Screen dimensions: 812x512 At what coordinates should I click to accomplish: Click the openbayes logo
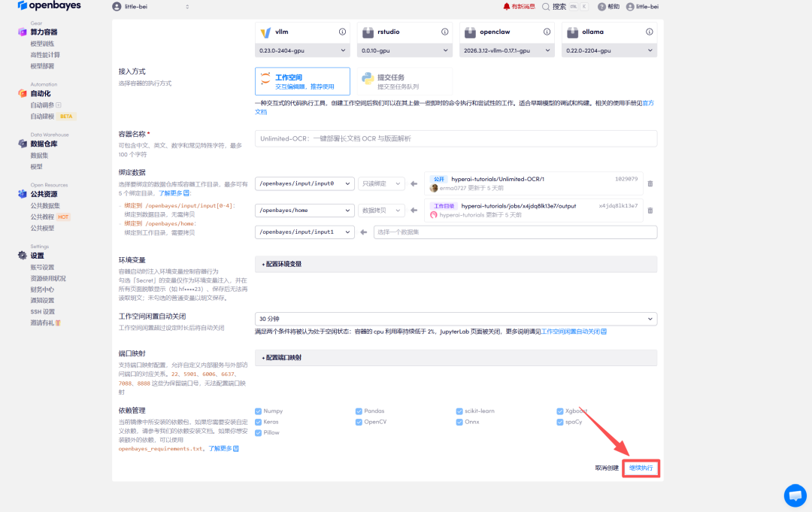(x=49, y=6)
